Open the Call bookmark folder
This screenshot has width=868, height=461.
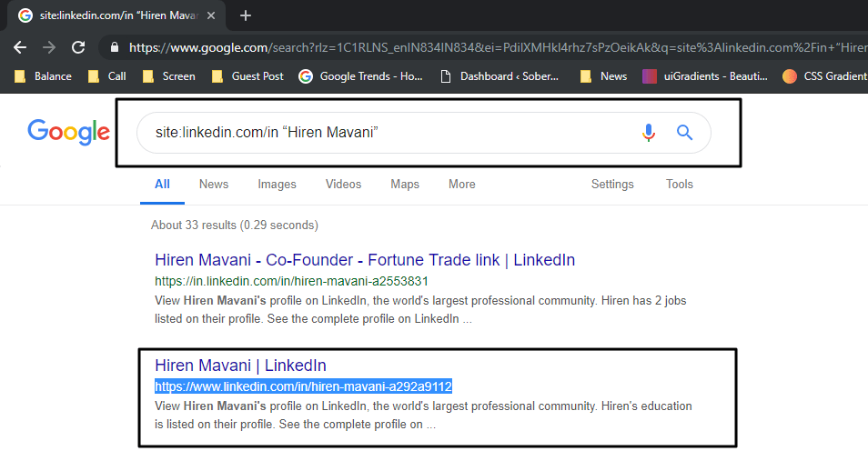pos(107,76)
